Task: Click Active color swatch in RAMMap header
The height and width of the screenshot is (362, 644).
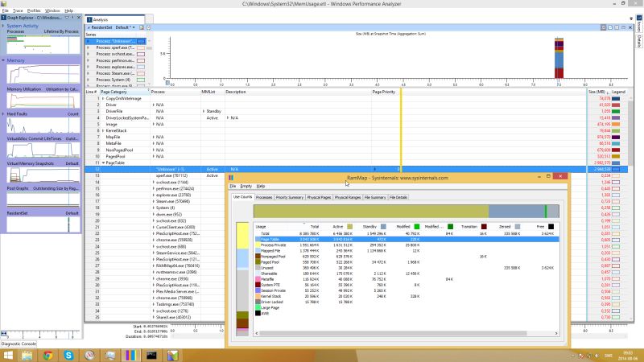Action: [x=350, y=227]
